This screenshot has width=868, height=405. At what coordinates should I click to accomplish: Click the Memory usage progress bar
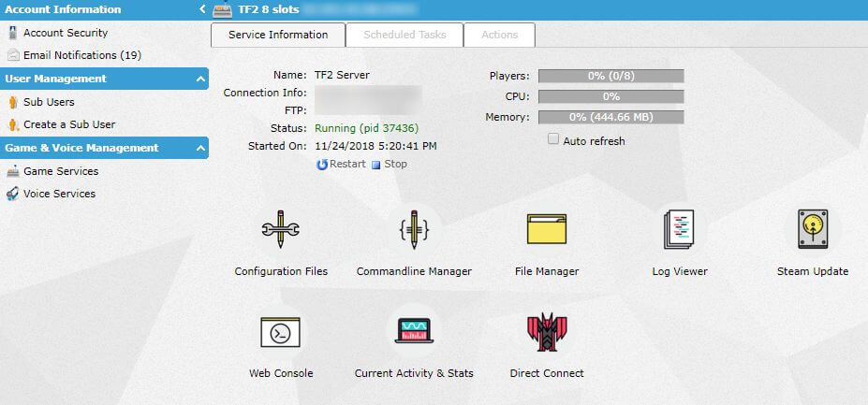pyautogui.click(x=611, y=118)
